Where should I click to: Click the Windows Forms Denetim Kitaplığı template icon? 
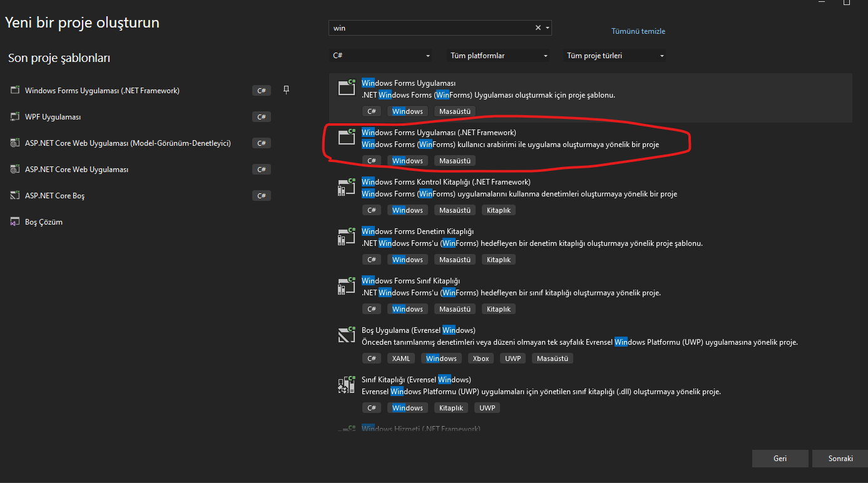(x=347, y=236)
